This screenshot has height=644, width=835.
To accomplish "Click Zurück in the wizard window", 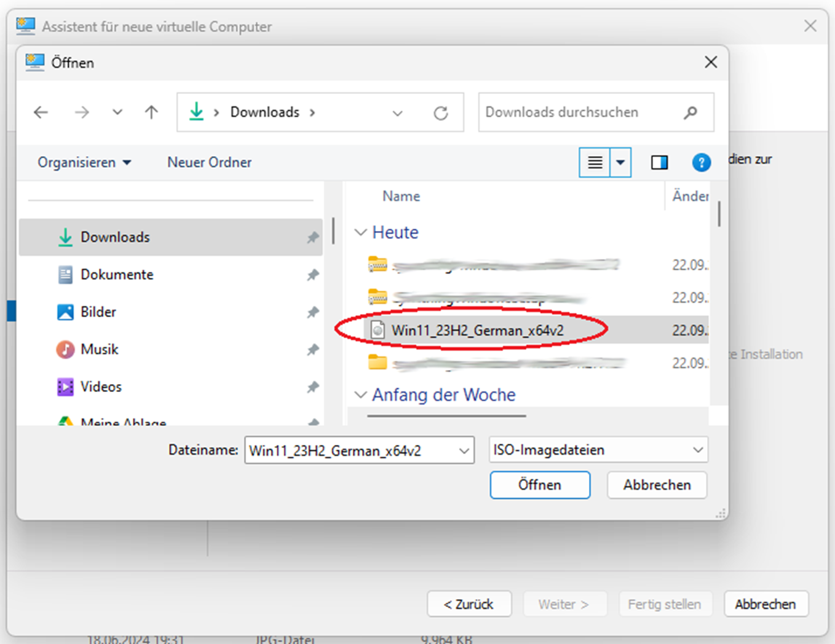I will (x=469, y=604).
